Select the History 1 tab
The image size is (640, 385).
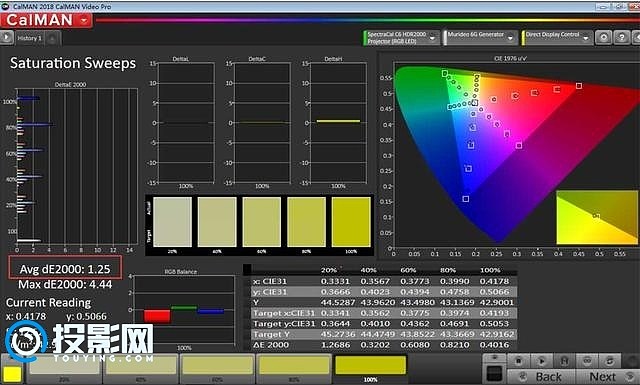[30, 38]
